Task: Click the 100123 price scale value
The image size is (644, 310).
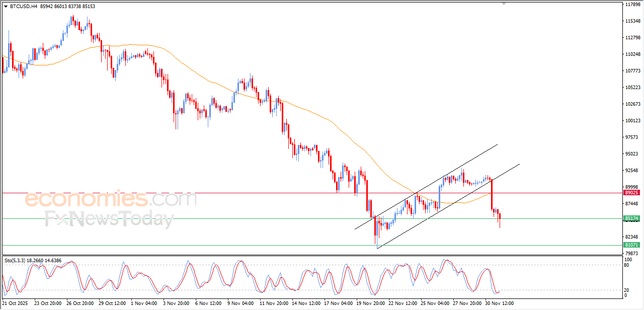Action: tap(632, 120)
